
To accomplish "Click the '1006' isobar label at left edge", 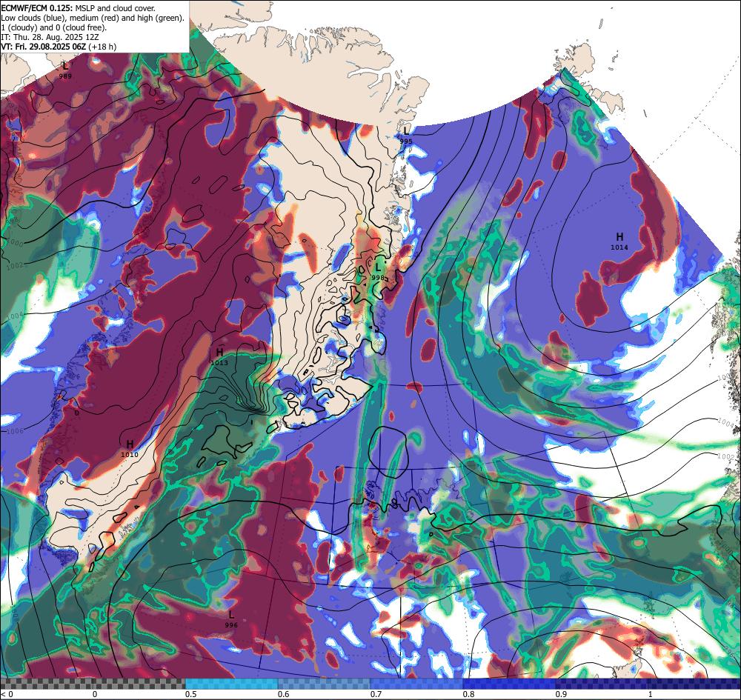I will 16,431.
